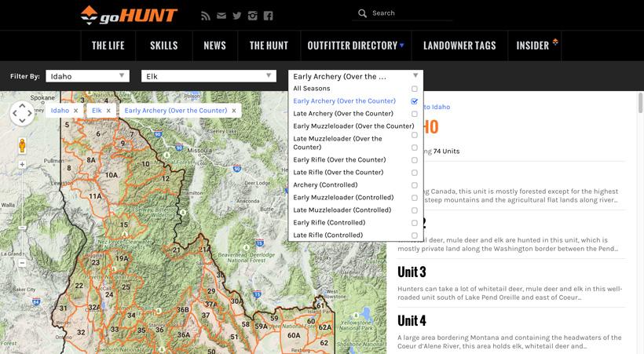Screen dimensions: 644x354
Task: Check Archery (Controlled) checkbox
Action: [x=415, y=185]
